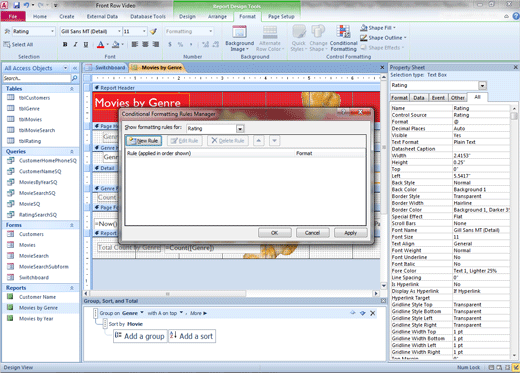The image size is (520, 373).
Task: Toggle Bold formatting
Action: [65, 44]
